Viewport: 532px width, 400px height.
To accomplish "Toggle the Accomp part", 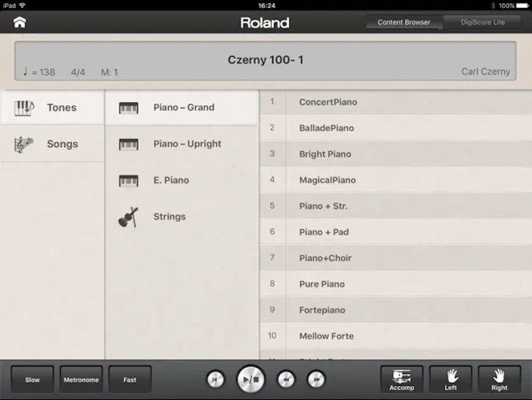I will pos(402,379).
